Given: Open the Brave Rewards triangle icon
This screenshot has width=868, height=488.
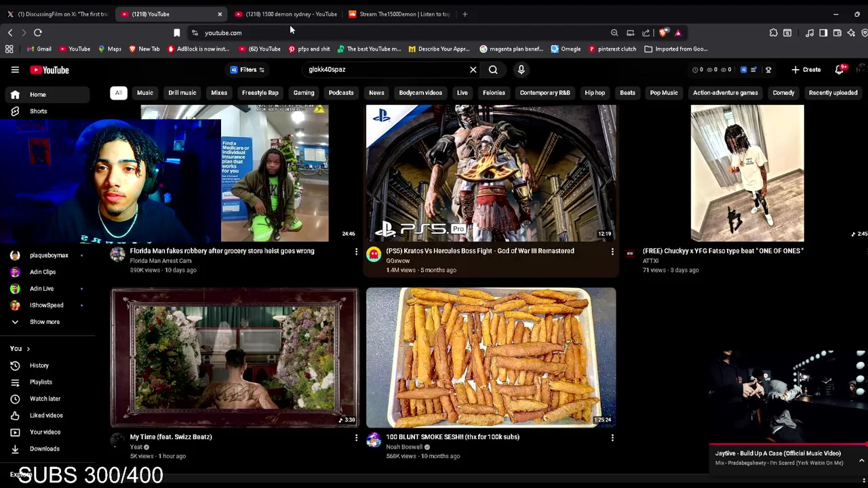Looking at the screenshot, I should [x=677, y=33].
